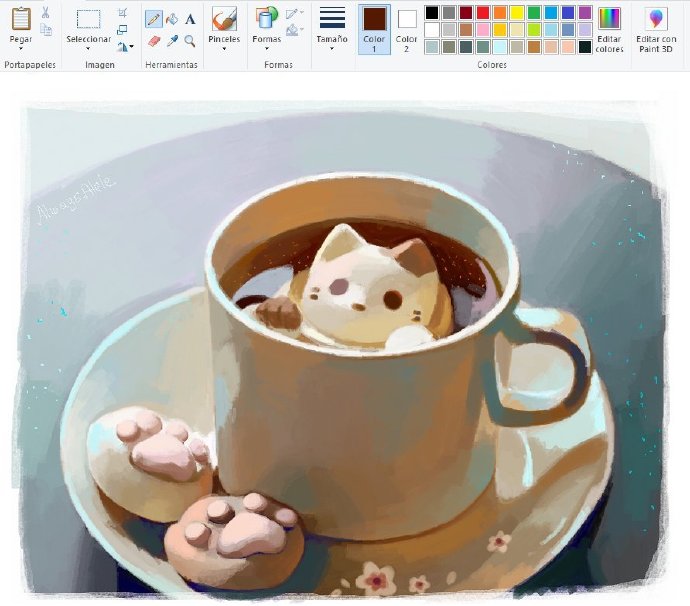
Task: Pick the near-black custom swatch in bottom row
Action: [x=585, y=47]
